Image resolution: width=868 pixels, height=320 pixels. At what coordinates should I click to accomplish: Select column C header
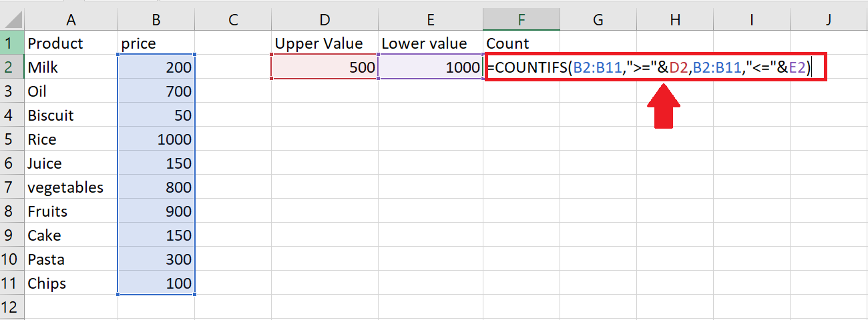tap(233, 20)
